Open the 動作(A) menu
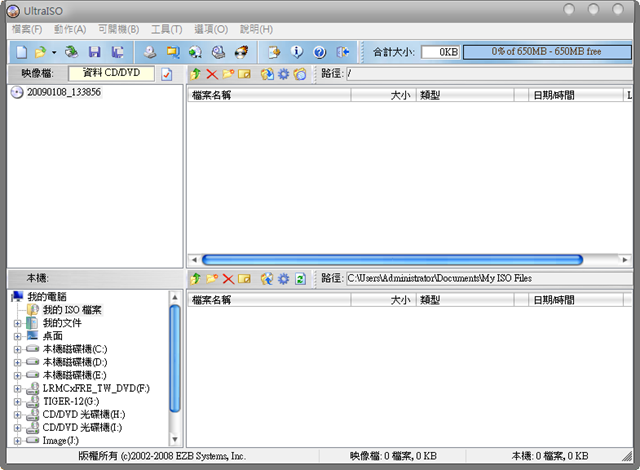 pos(70,29)
